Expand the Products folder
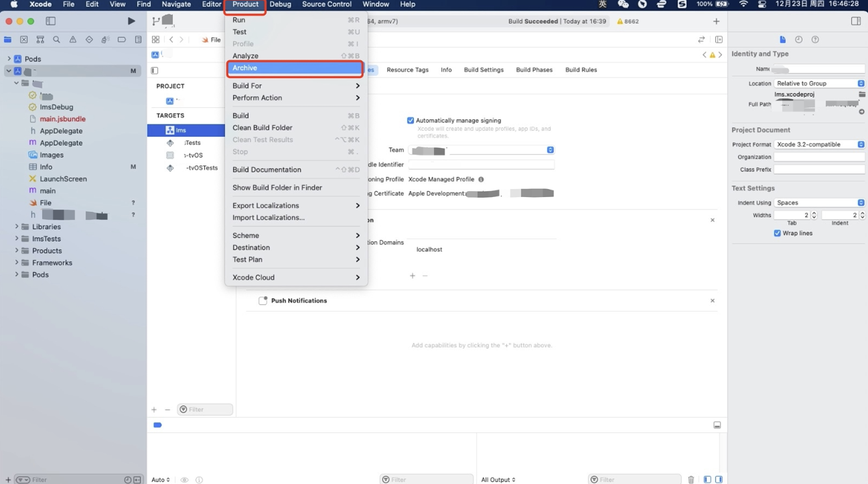868x484 pixels. click(17, 251)
